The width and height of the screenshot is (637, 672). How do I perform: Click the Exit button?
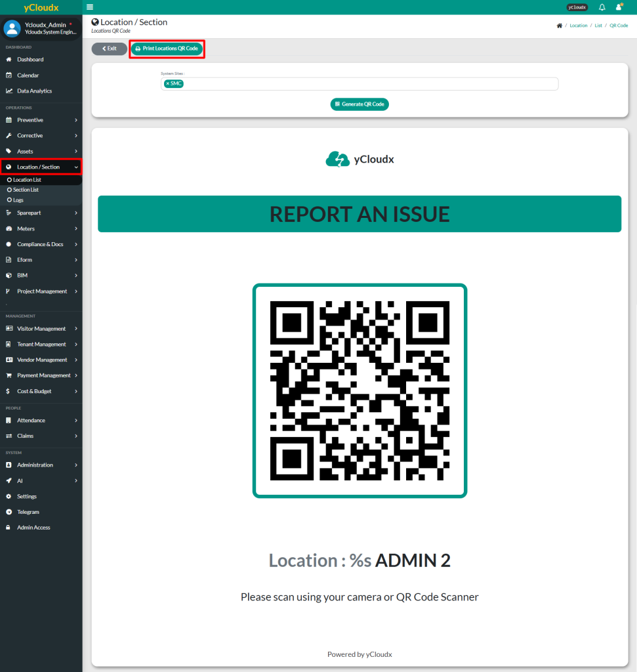click(110, 49)
